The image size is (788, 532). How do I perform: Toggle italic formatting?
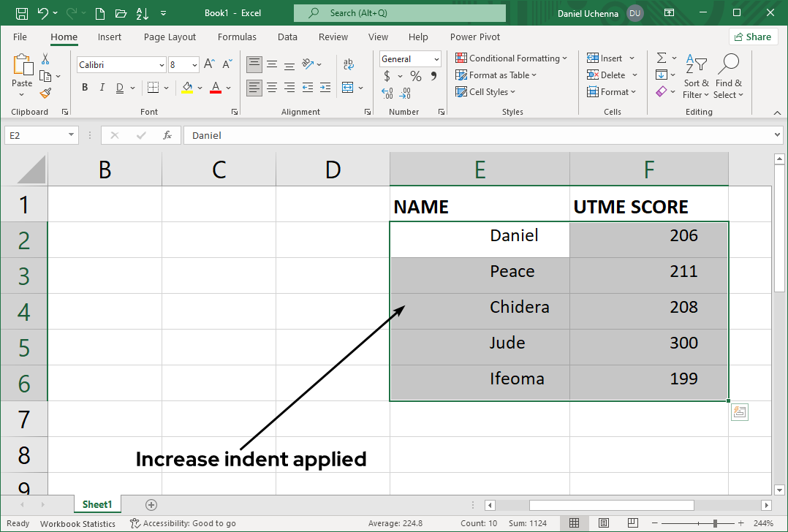coord(102,87)
